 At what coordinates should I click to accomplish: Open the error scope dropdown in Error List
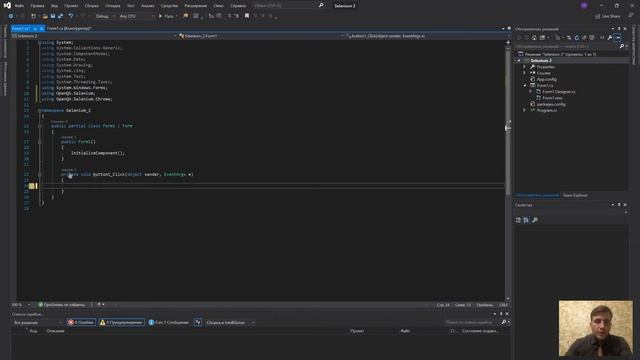pyautogui.click(x=38, y=322)
